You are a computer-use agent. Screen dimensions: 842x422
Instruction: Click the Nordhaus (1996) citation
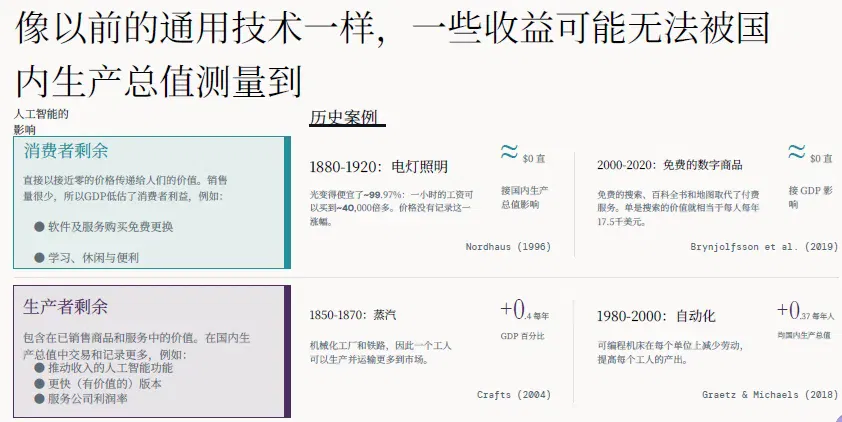tap(508, 247)
